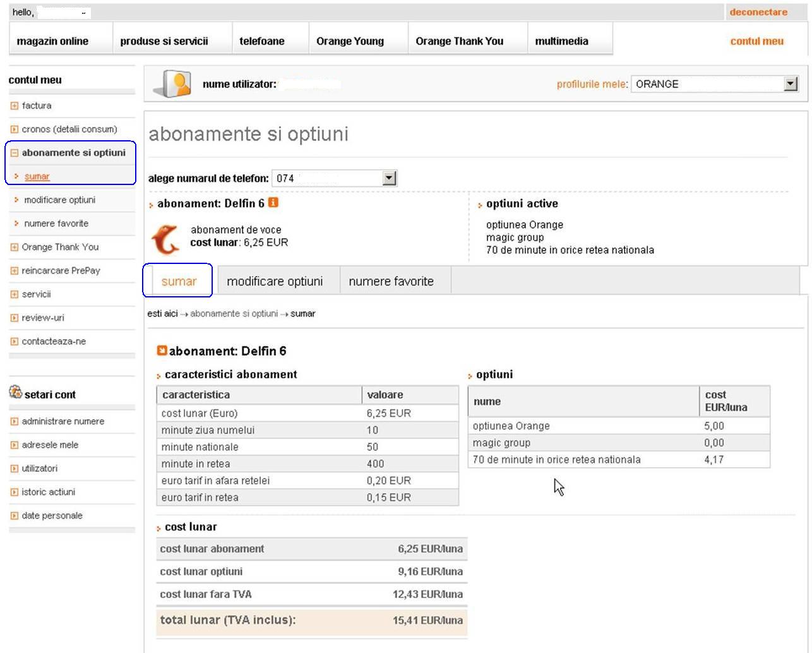Click 'magic group' in optiuni table
Image resolution: width=812 pixels, height=653 pixels.
point(501,443)
